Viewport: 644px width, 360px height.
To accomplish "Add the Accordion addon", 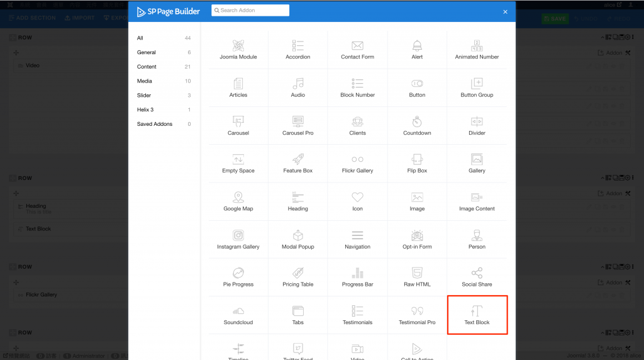I will 297,50.
